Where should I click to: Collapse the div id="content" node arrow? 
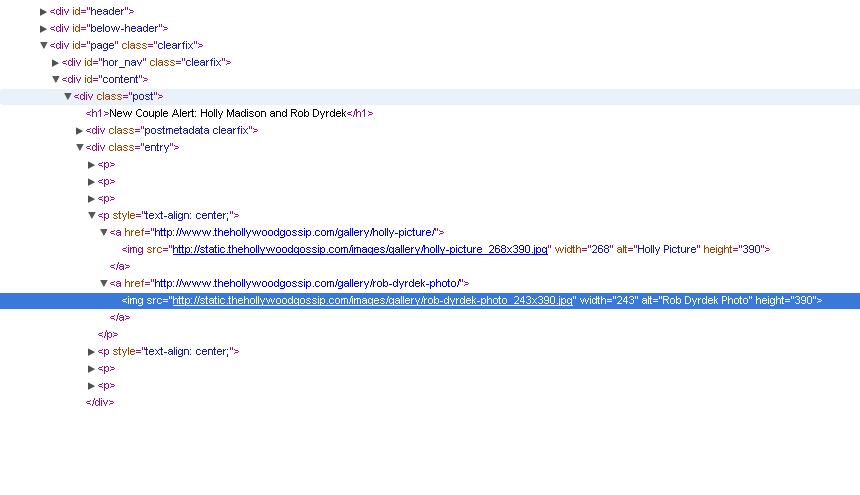[55, 79]
